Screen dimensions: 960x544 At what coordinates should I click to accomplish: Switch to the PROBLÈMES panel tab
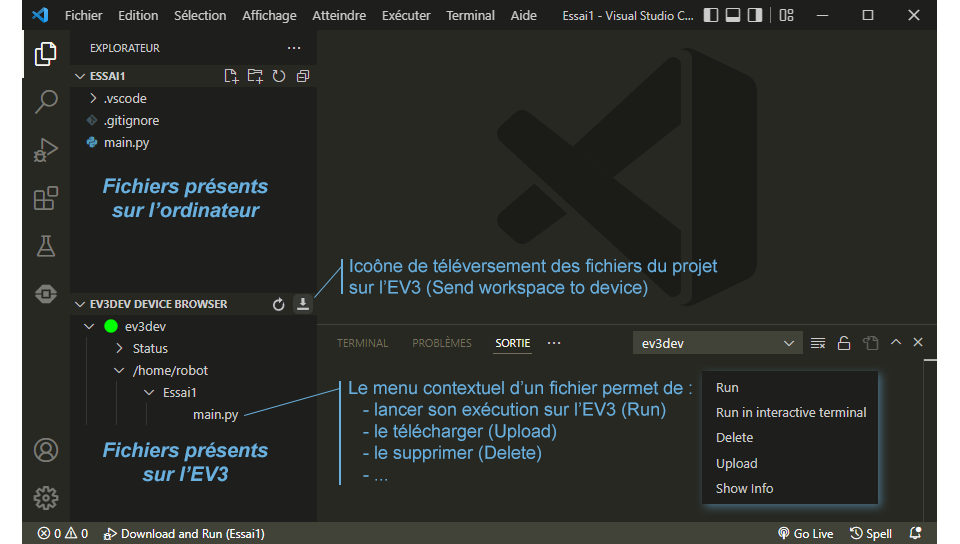pyautogui.click(x=441, y=343)
